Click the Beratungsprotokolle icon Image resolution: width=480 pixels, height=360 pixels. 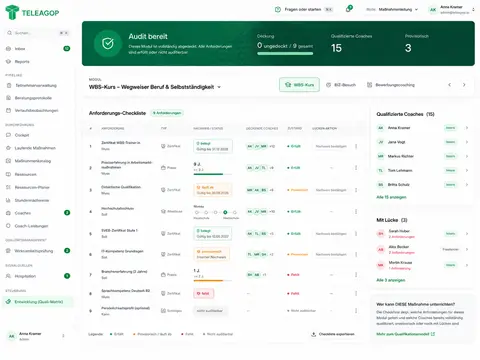(x=9, y=98)
